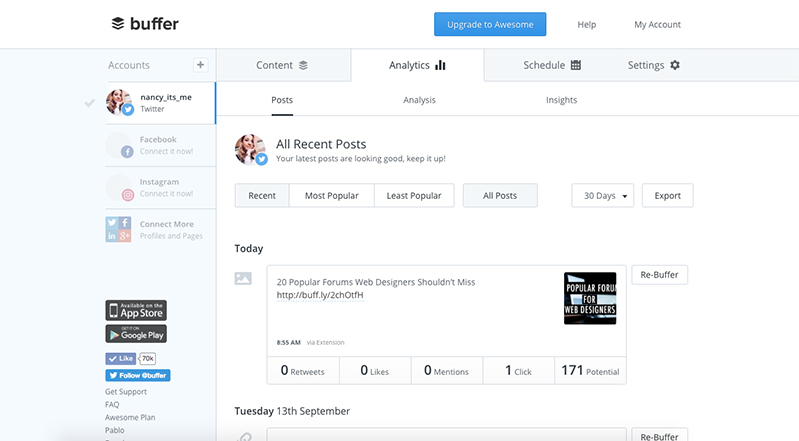The width and height of the screenshot is (799, 441).
Task: Open the Pablo link
Action: 115,430
